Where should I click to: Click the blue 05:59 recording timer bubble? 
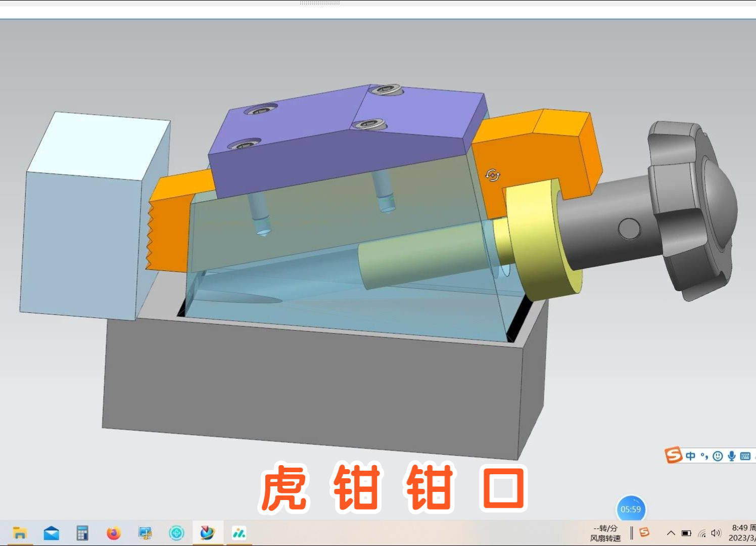click(x=631, y=509)
